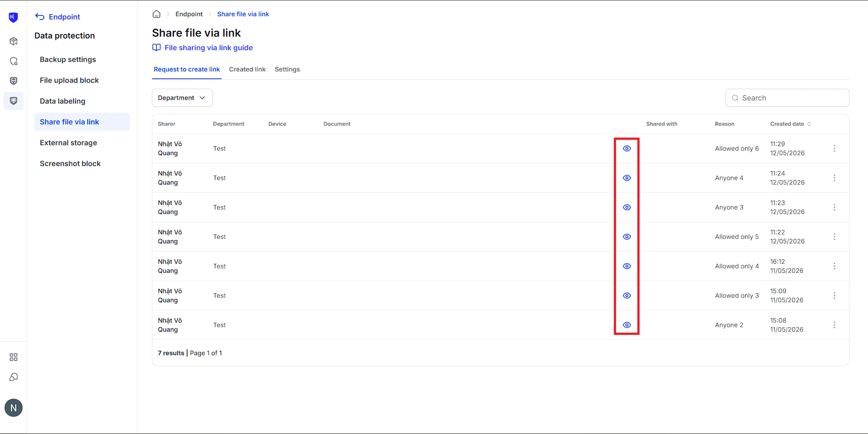Click the date 11:23 12/05/2026

pyautogui.click(x=787, y=207)
